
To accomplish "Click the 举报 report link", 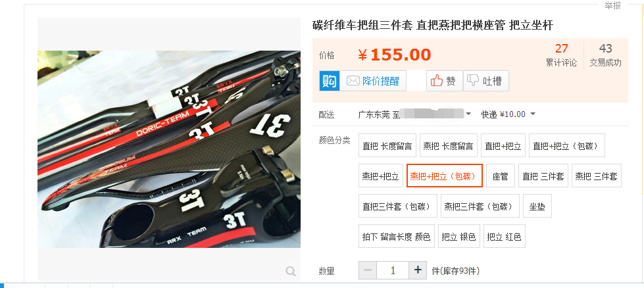I will 612,5.
